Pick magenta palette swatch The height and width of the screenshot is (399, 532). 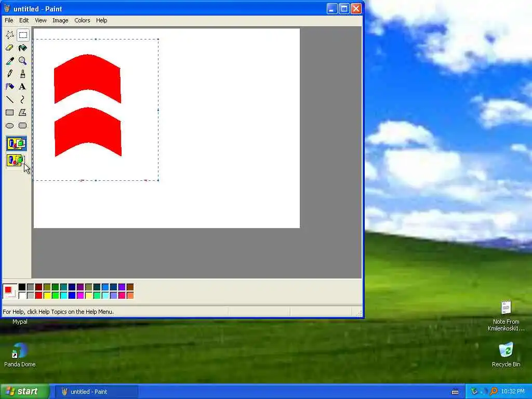[81, 296]
